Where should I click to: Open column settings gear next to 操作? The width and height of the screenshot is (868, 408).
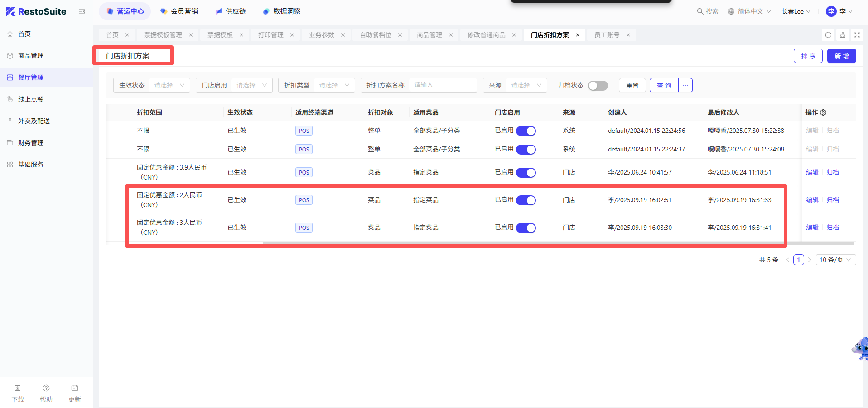[823, 112]
